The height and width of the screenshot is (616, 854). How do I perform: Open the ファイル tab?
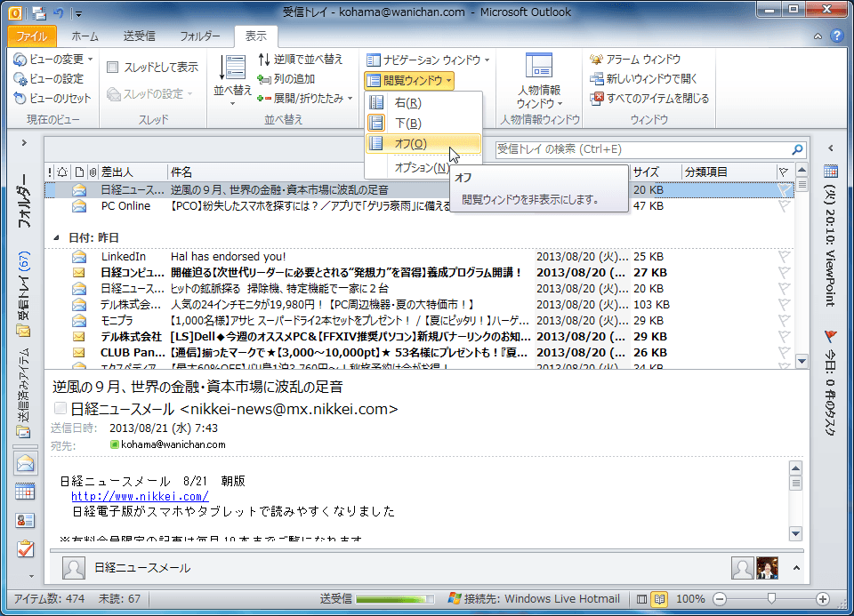point(32,36)
